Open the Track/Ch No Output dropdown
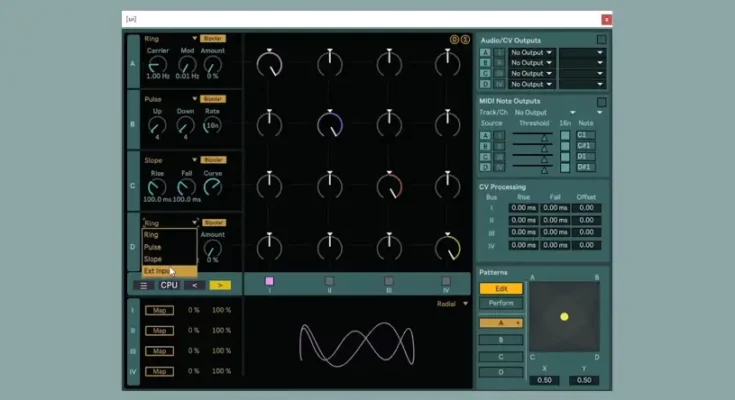 [x=544, y=113]
